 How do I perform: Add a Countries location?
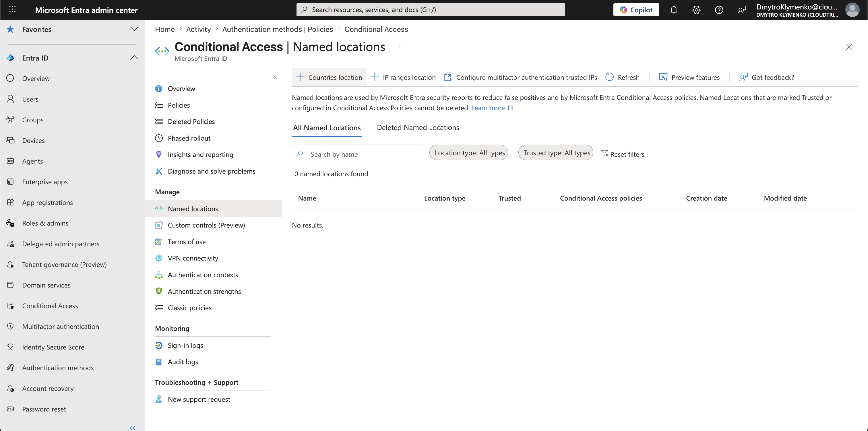tap(329, 77)
